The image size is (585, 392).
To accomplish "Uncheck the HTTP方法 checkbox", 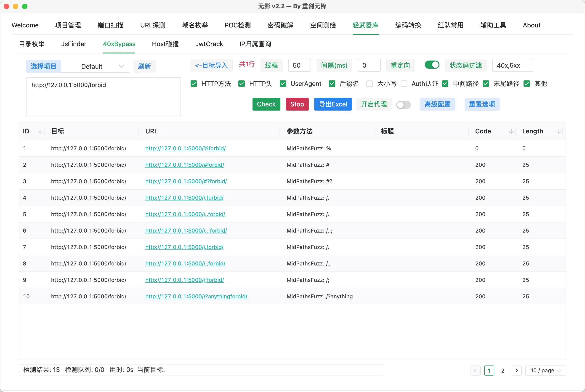I will pyautogui.click(x=194, y=84).
